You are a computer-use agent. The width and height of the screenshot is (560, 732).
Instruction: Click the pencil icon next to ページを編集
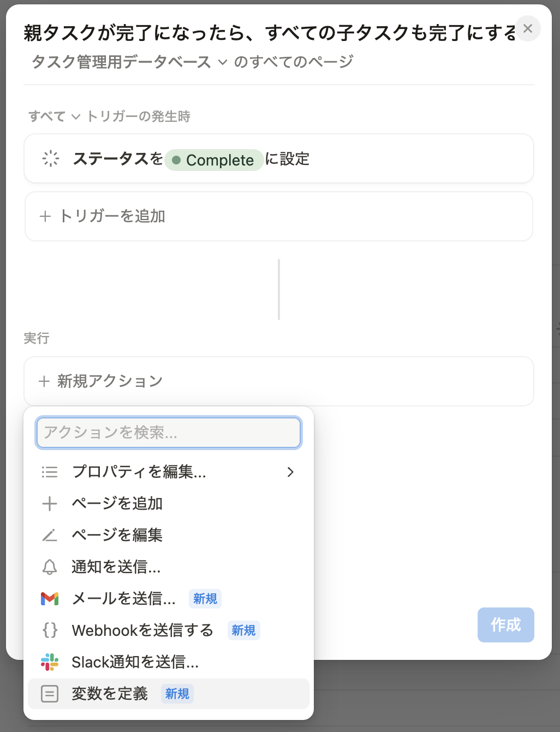tap(50, 535)
